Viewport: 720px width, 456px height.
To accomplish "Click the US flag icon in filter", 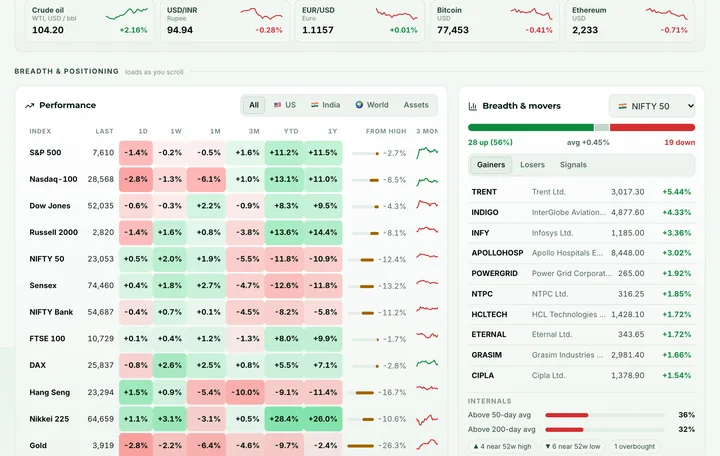I will (x=277, y=105).
